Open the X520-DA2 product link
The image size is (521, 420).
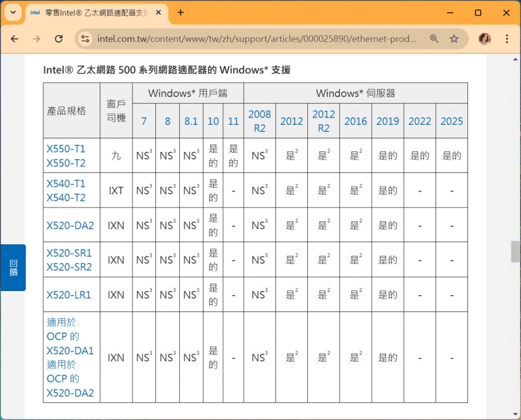coord(70,226)
